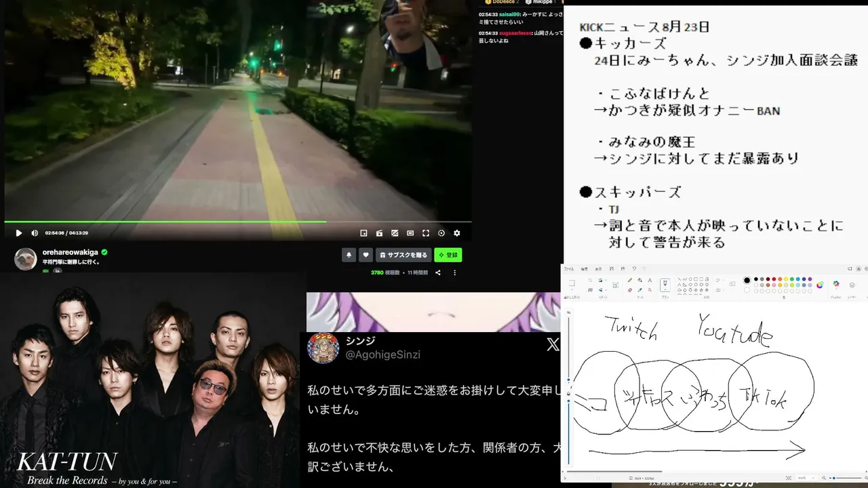Image resolution: width=868 pixels, height=488 pixels.
Task: Open Kick video playback settings gear
Action: tap(457, 233)
